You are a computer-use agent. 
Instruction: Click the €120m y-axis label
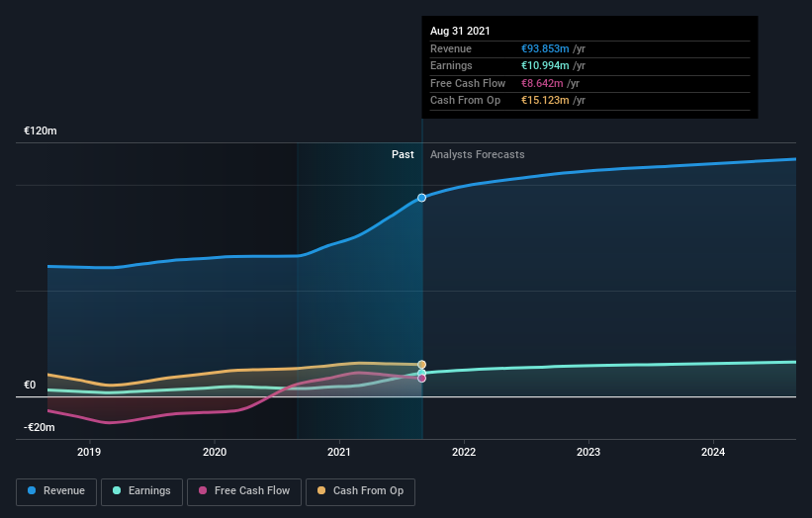pos(40,130)
